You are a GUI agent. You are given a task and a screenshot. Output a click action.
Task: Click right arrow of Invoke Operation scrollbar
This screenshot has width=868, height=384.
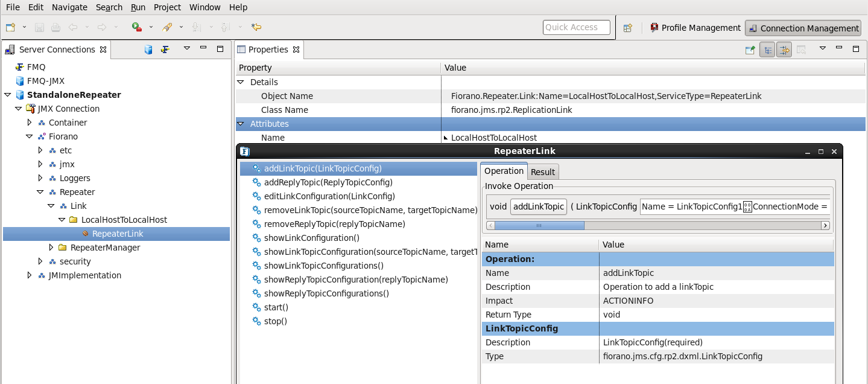[825, 225]
